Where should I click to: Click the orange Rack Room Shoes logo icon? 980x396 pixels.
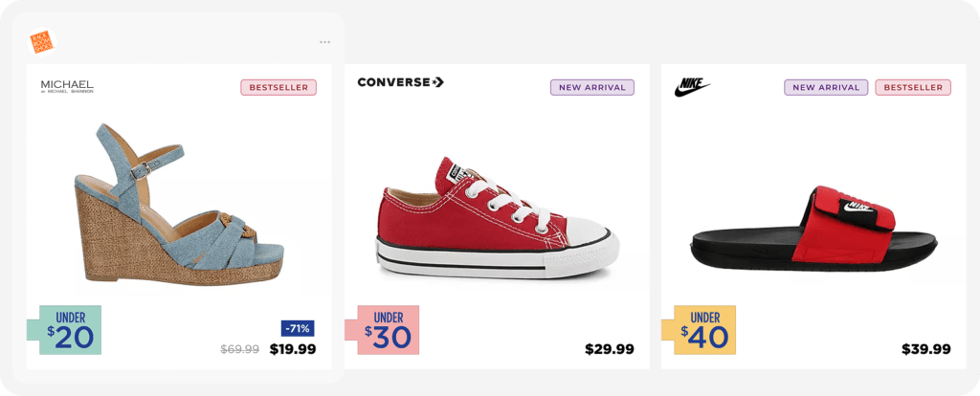[45, 41]
